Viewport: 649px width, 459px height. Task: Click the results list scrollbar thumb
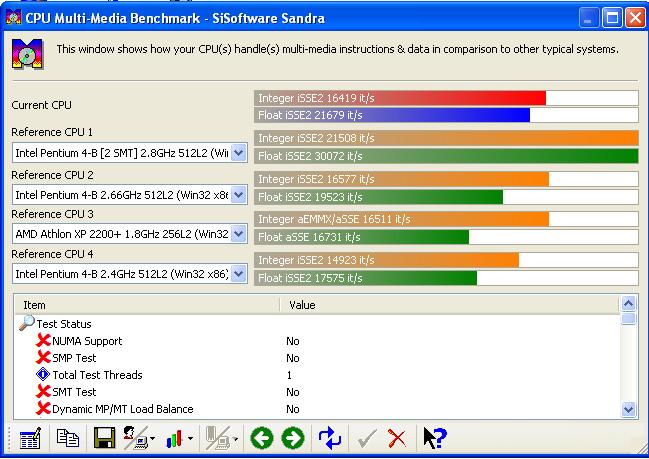tap(628, 319)
